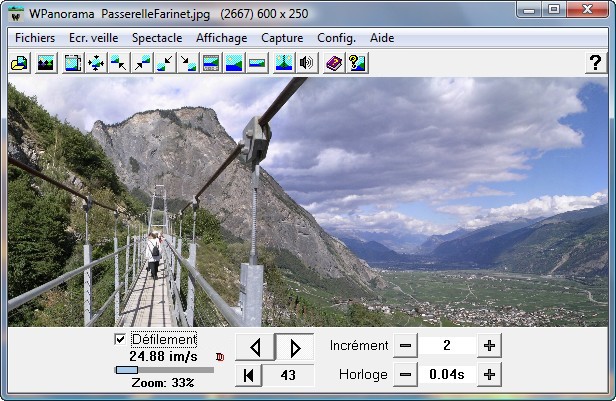Click the move to bottom-left corner icon
This screenshot has height=401, width=616.
tap(165, 63)
